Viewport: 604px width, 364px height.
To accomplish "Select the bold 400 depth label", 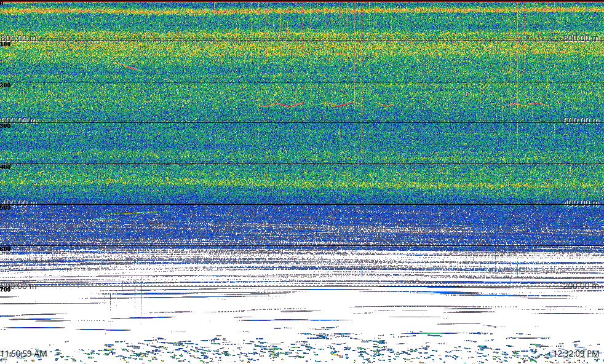I will click(6, 167).
